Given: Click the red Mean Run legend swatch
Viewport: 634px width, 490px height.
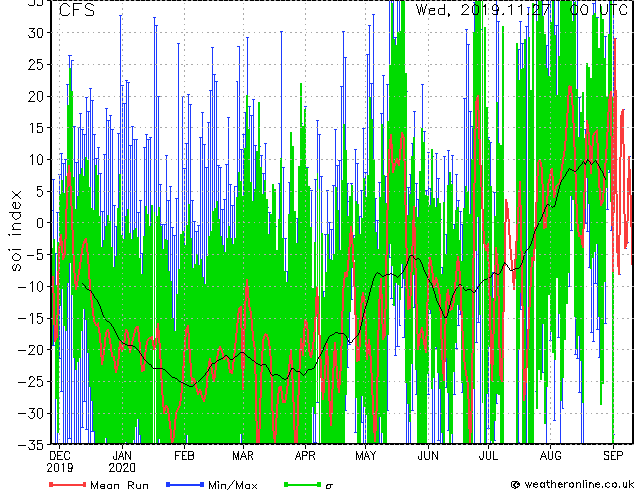Looking at the screenshot, I should [x=68, y=484].
